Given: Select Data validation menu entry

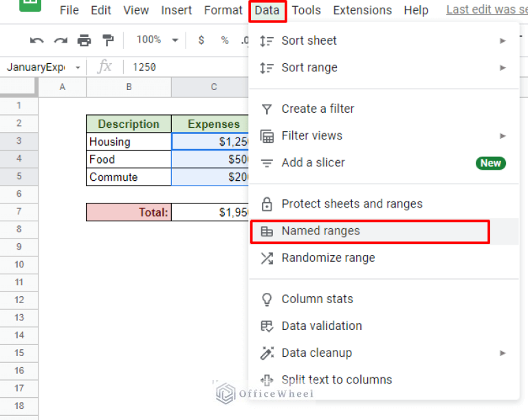Looking at the screenshot, I should (x=321, y=326).
